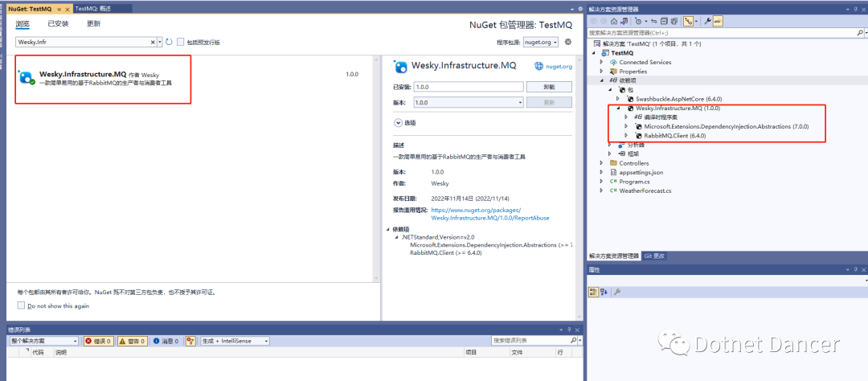The height and width of the screenshot is (381, 868).
Task: Toggle Warnings 0 filter button
Action: [132, 341]
